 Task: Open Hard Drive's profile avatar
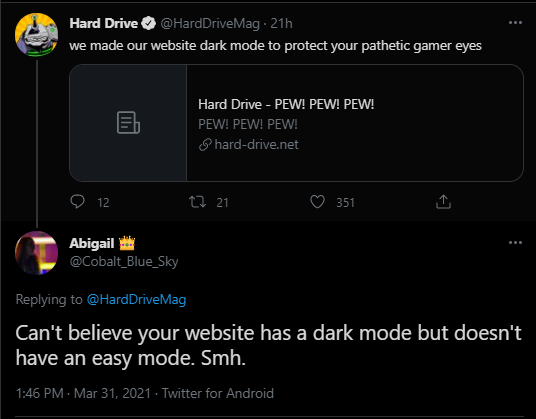37,35
